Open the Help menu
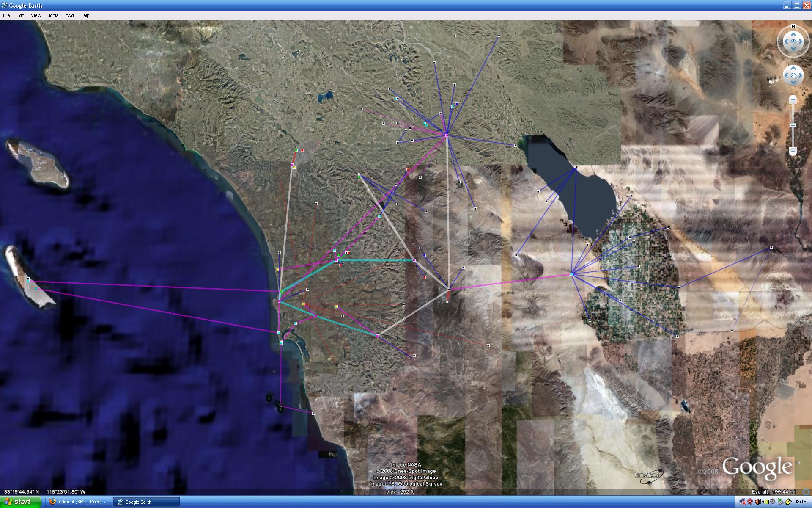 (x=85, y=15)
